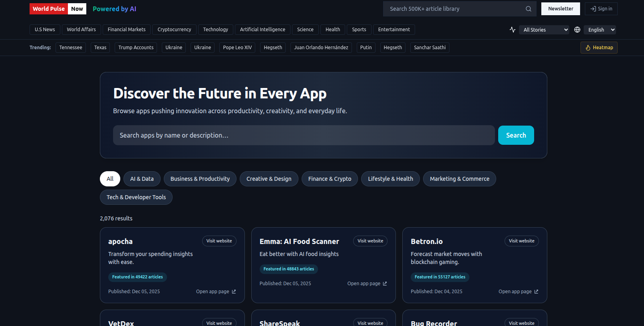The width and height of the screenshot is (644, 326).
Task: Click the World Pulse Now logo
Action: point(58,9)
